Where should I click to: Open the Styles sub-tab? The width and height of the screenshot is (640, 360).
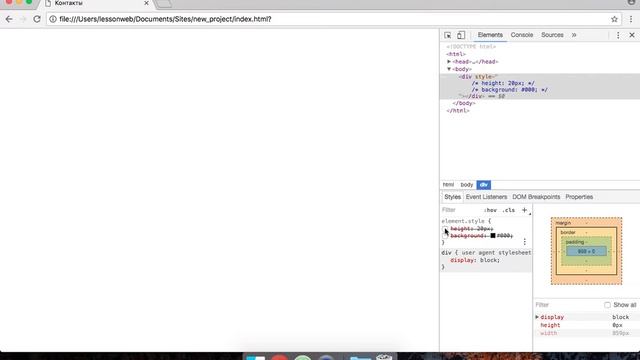coord(452,197)
